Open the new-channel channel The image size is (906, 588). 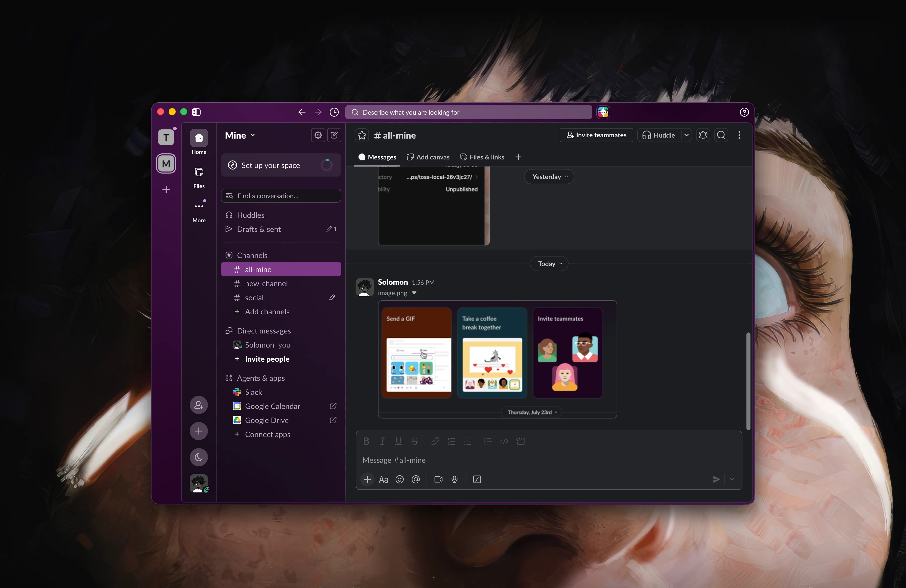(x=281, y=283)
